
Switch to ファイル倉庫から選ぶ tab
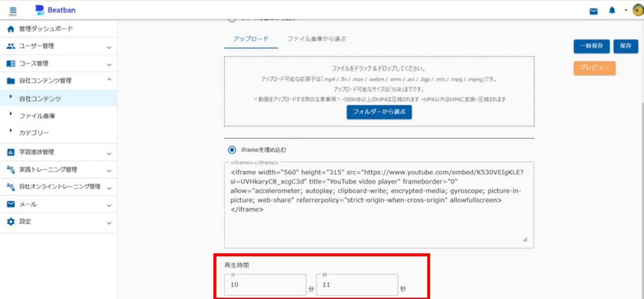(317, 39)
